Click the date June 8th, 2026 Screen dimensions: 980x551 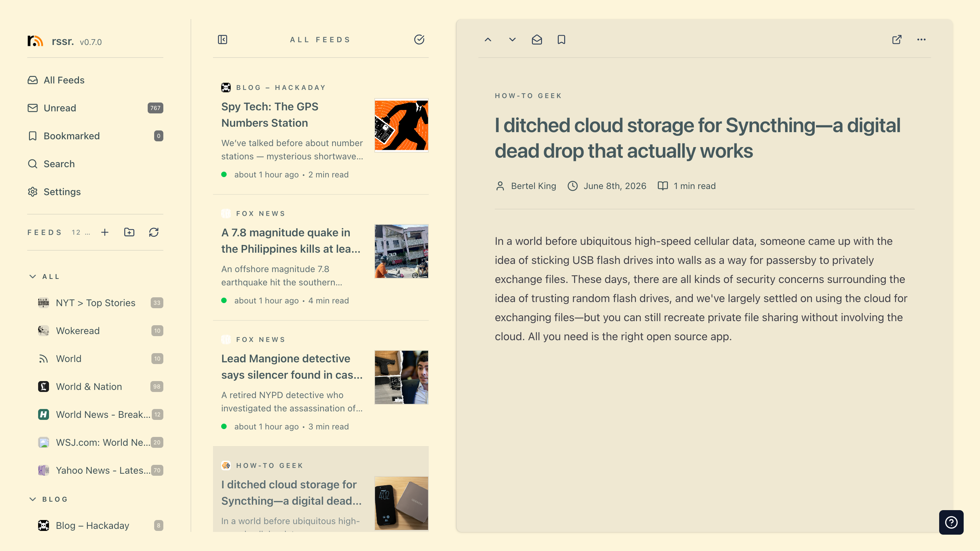pos(615,186)
